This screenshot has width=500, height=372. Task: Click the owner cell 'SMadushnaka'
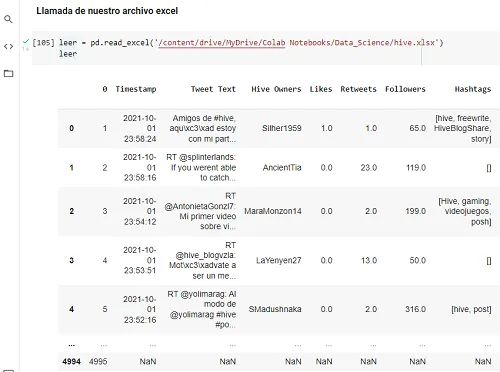(275, 309)
